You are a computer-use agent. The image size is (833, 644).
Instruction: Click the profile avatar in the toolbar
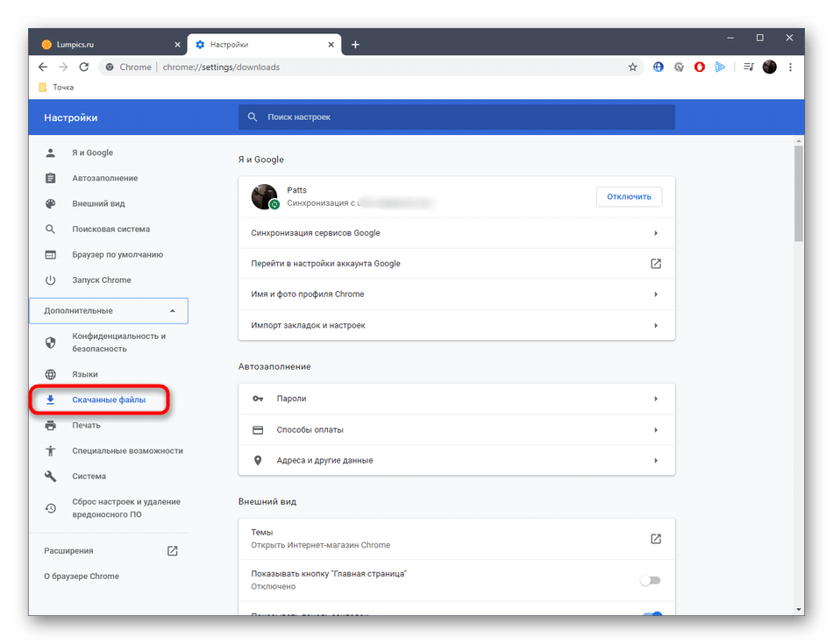[x=769, y=67]
